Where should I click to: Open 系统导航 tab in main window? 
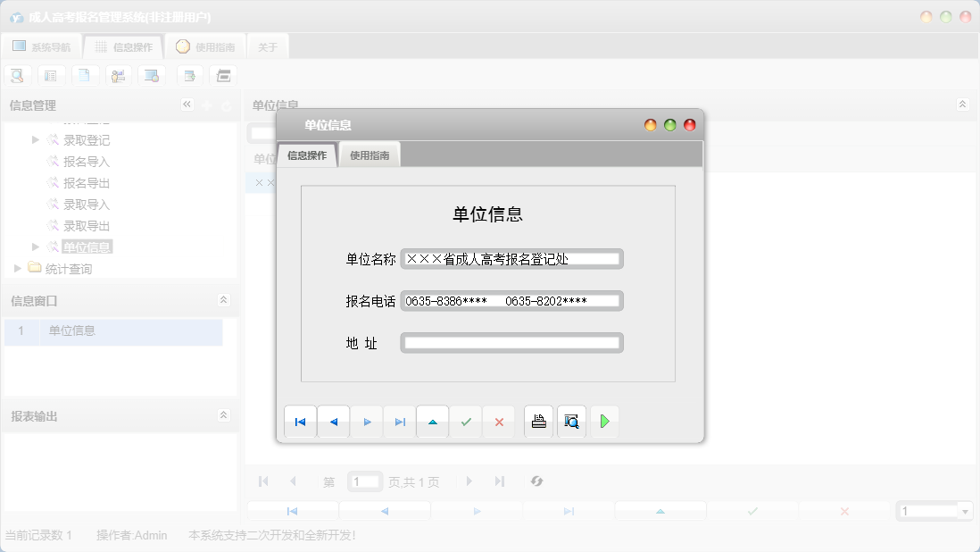click(x=42, y=46)
